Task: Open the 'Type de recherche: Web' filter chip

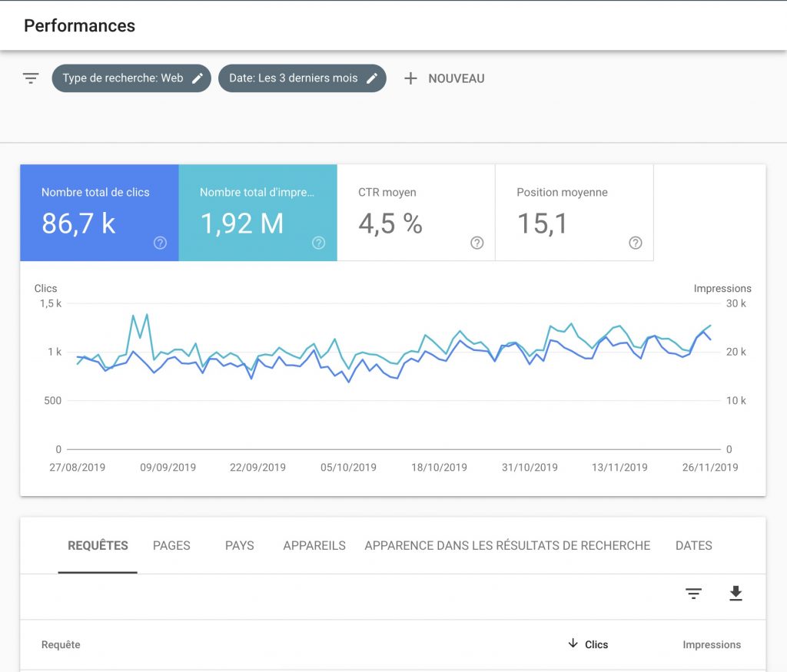Action: (x=122, y=78)
